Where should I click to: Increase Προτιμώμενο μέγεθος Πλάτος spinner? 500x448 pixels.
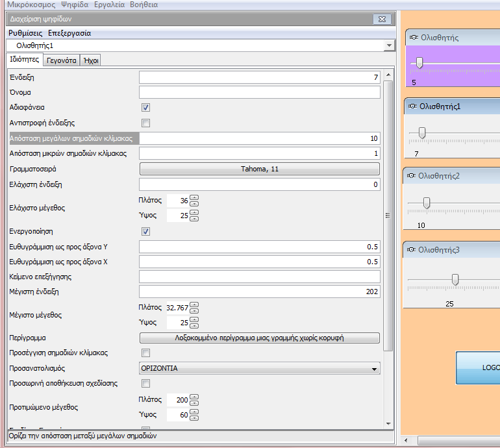click(x=194, y=397)
